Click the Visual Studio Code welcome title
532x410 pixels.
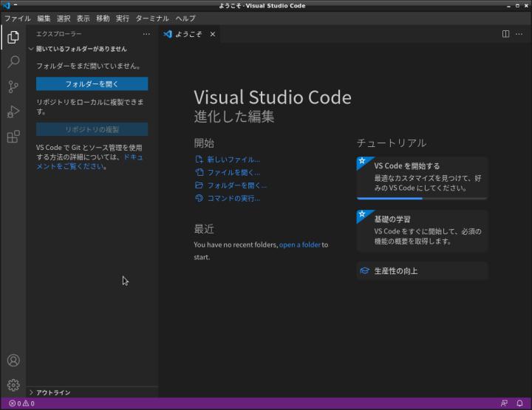(x=273, y=98)
